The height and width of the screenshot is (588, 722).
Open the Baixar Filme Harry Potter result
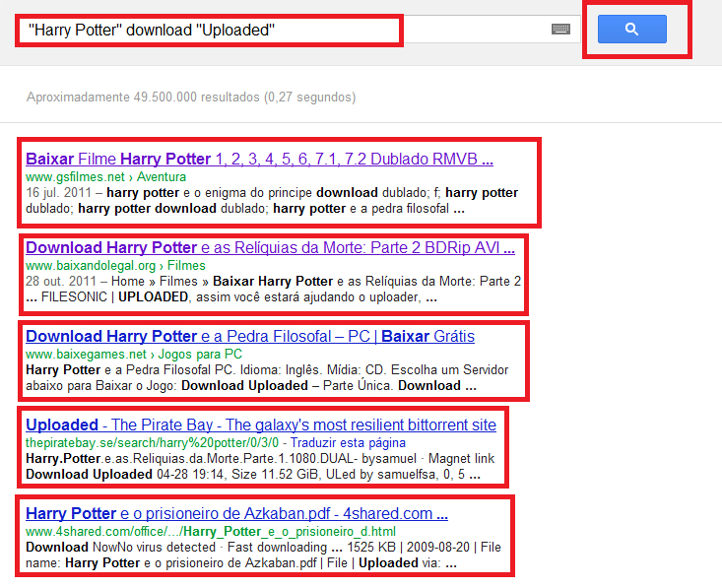tap(259, 159)
